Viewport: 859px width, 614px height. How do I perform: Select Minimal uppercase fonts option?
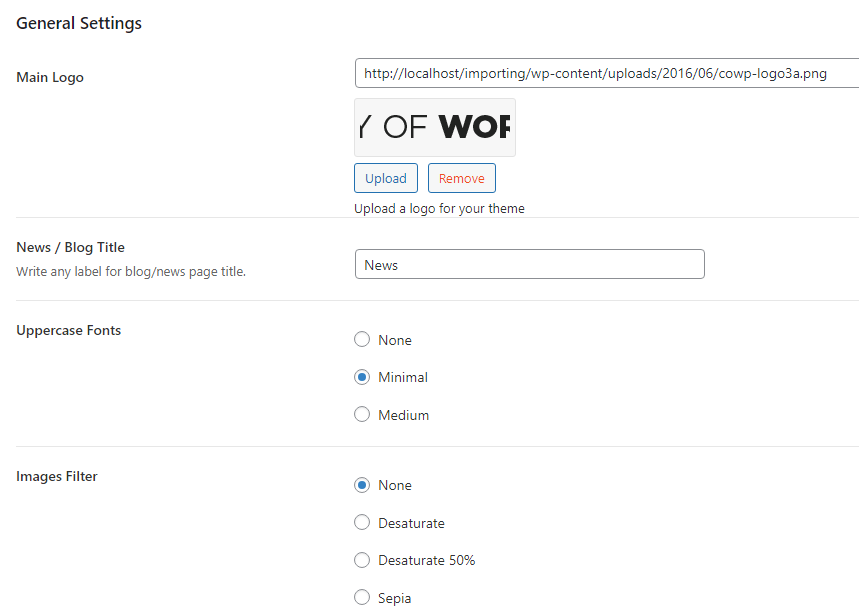click(x=362, y=377)
